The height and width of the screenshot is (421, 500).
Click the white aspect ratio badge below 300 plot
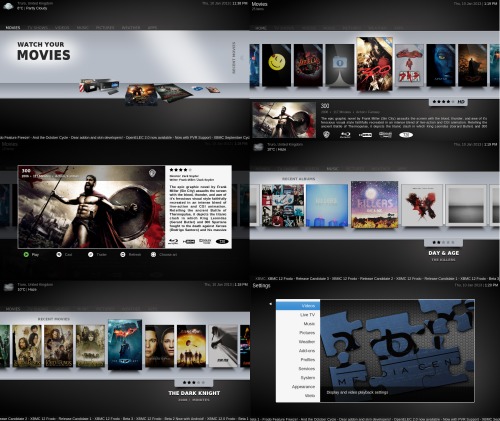[406, 135]
